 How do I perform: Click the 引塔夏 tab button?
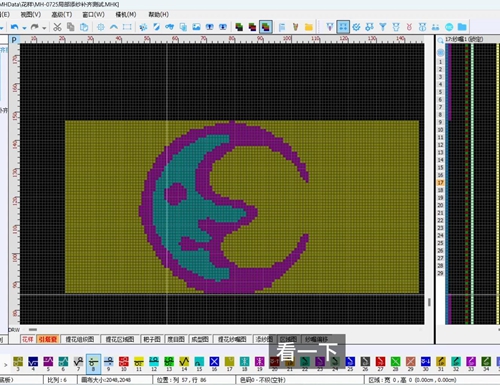(x=48, y=339)
